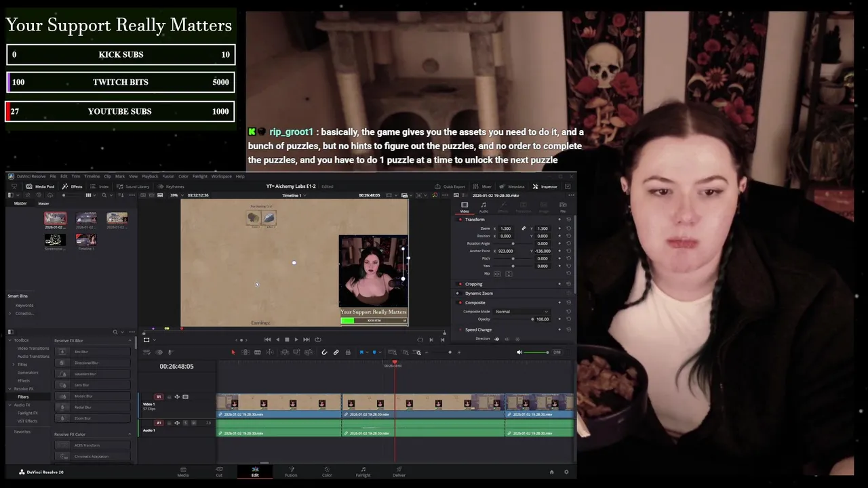Toggle loop playback
The image size is (868, 488).
point(317,340)
